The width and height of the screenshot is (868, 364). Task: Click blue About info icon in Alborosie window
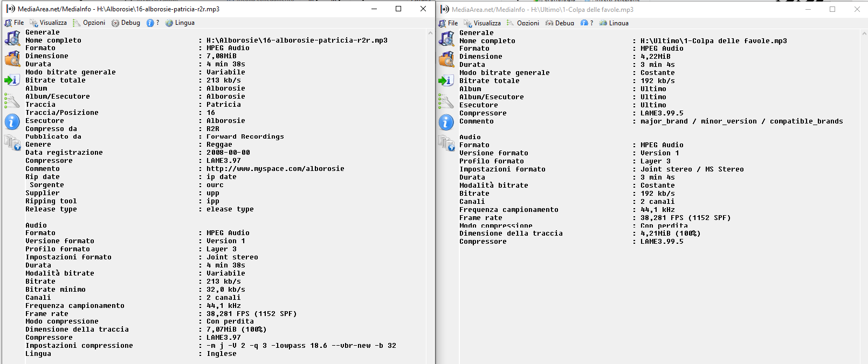[x=12, y=121]
